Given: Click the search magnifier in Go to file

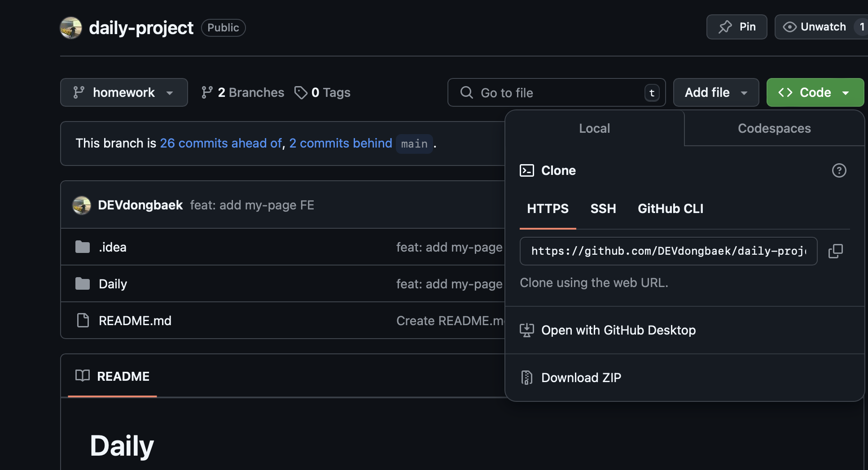Looking at the screenshot, I should pos(467,92).
